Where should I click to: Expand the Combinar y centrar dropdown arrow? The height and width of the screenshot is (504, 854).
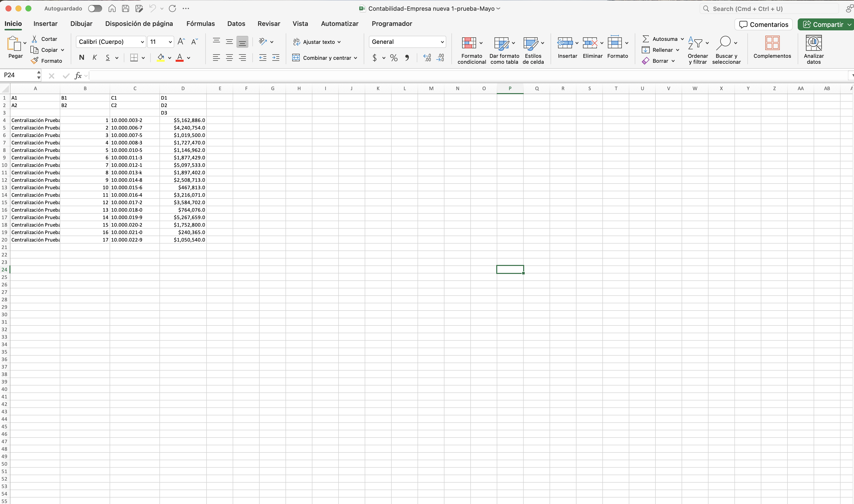pos(355,58)
